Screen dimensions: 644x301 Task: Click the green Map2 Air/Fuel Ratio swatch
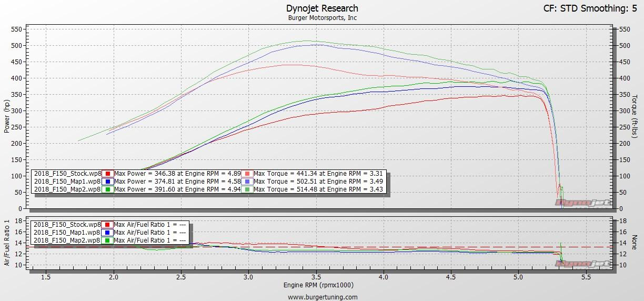[108, 239]
